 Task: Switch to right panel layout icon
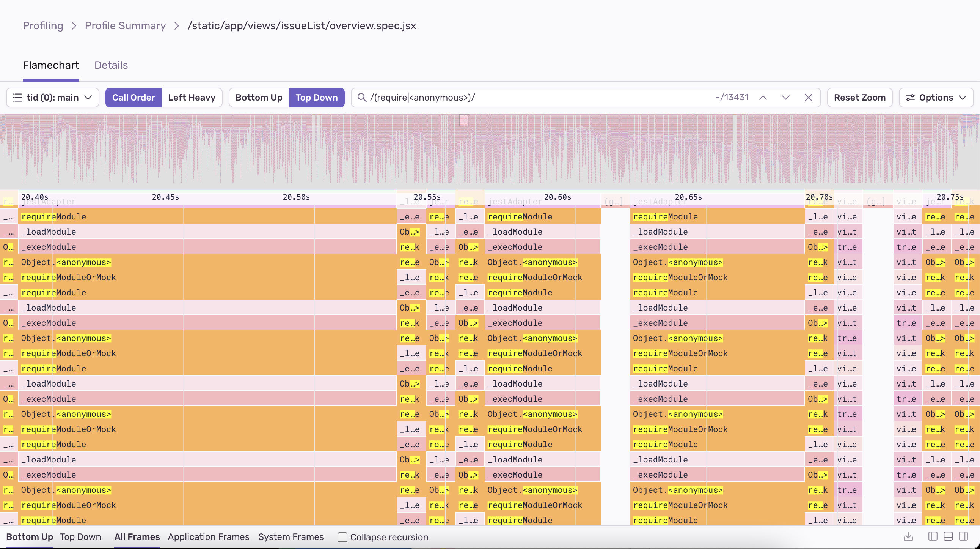pos(963,536)
